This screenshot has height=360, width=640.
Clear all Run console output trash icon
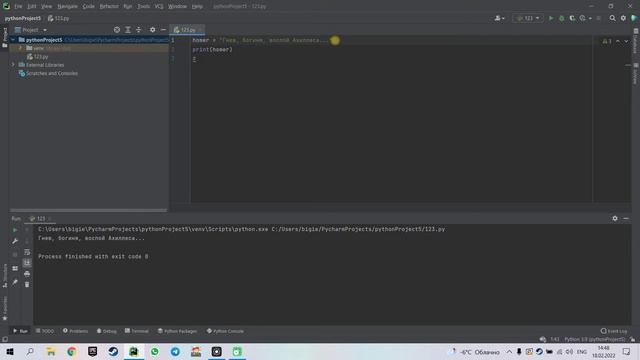pyautogui.click(x=27, y=284)
